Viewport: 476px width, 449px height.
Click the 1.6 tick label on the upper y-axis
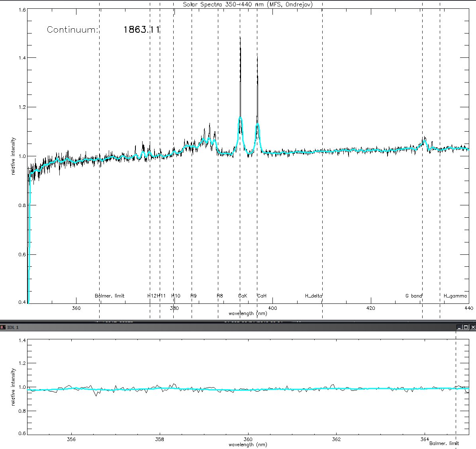[x=22, y=10]
